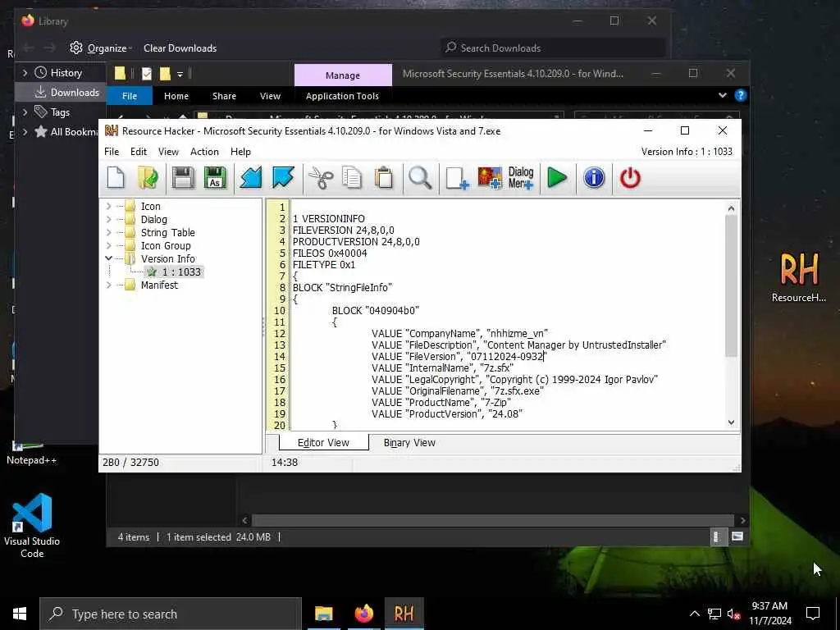This screenshot has height=630, width=840.
Task: Click the Explorer blue File button
Action: [x=130, y=96]
